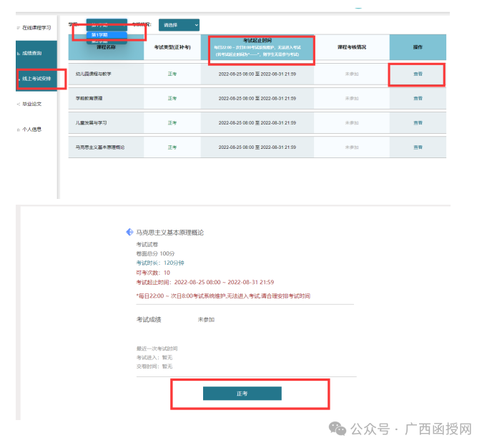The height and width of the screenshot is (448, 487).
Task: Click the icon beside 个人信息
Action: point(19,130)
